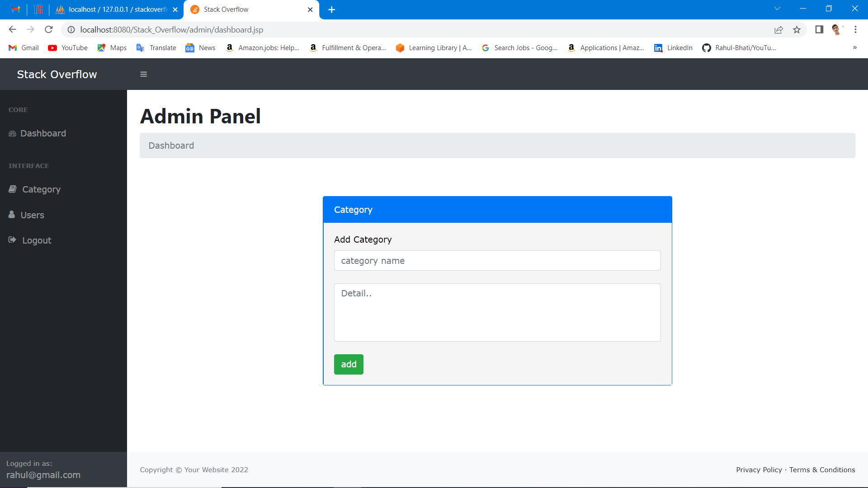Screen dimensions: 868x488
Task: Toggle the browser side panel icon
Action: (819, 30)
